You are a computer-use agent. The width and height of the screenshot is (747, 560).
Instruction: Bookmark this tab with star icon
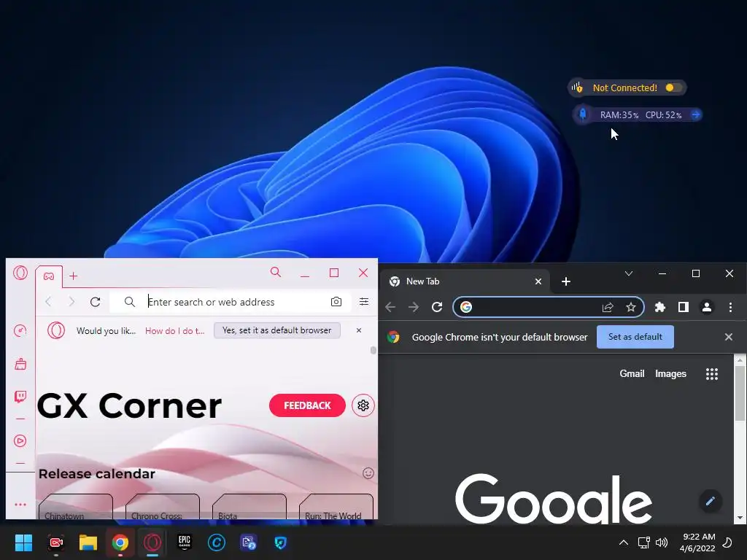point(631,307)
